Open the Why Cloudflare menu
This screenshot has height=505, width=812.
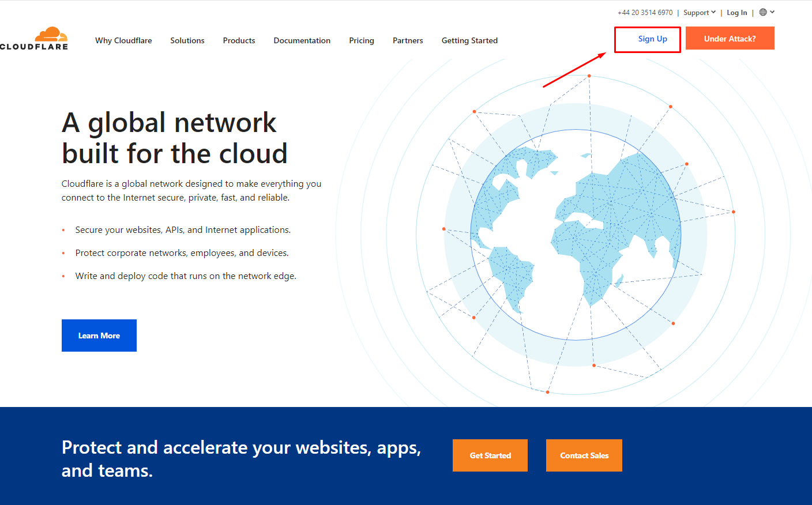click(123, 40)
